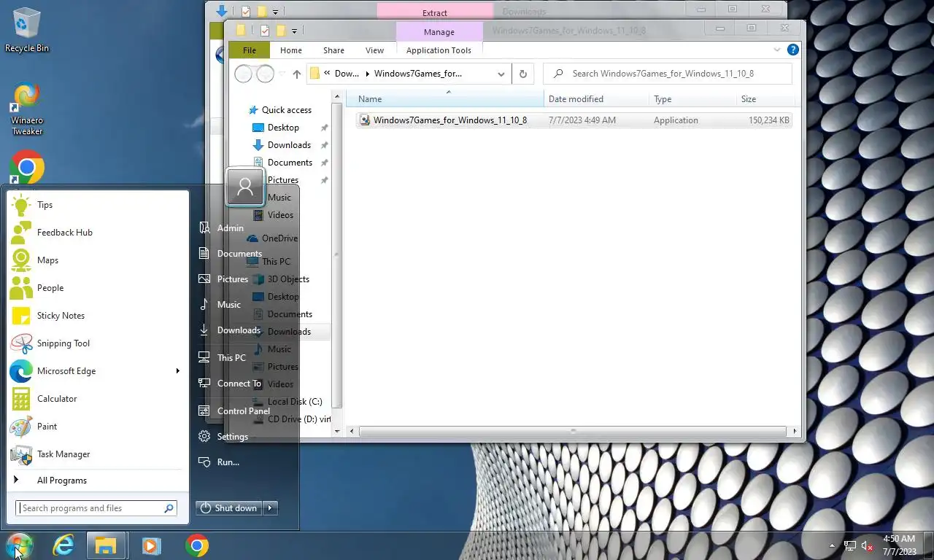Open Run... dialog from Start menu

(x=219, y=462)
